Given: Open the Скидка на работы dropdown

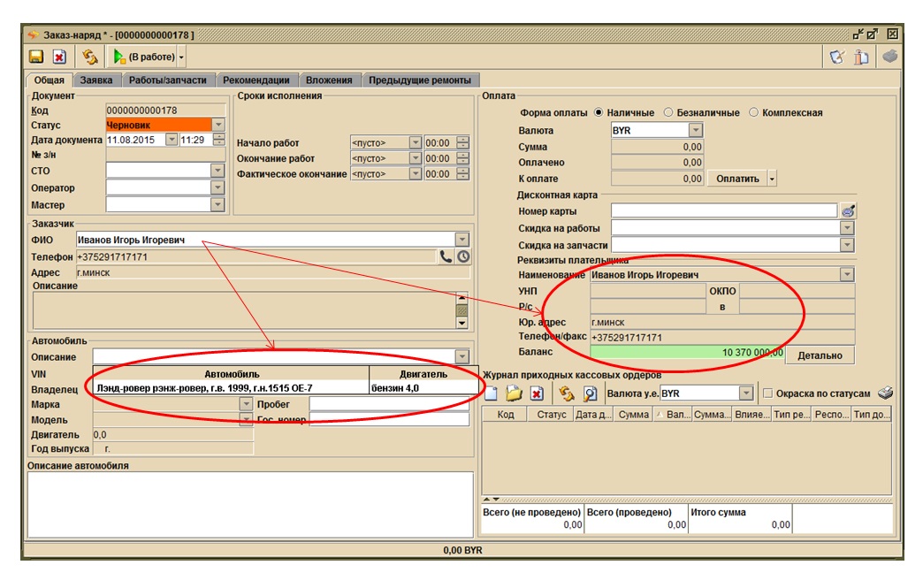Looking at the screenshot, I should pos(846,228).
